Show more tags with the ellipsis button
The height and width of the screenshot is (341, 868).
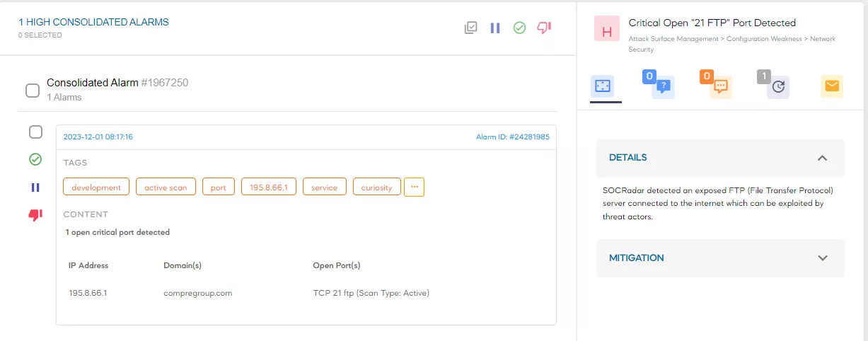click(x=414, y=187)
